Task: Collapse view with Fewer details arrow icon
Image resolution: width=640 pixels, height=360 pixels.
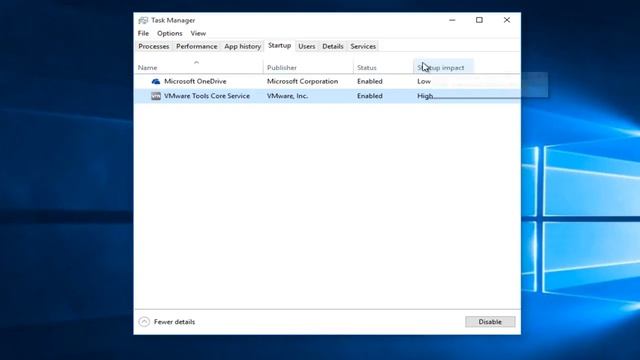Action: [x=144, y=322]
